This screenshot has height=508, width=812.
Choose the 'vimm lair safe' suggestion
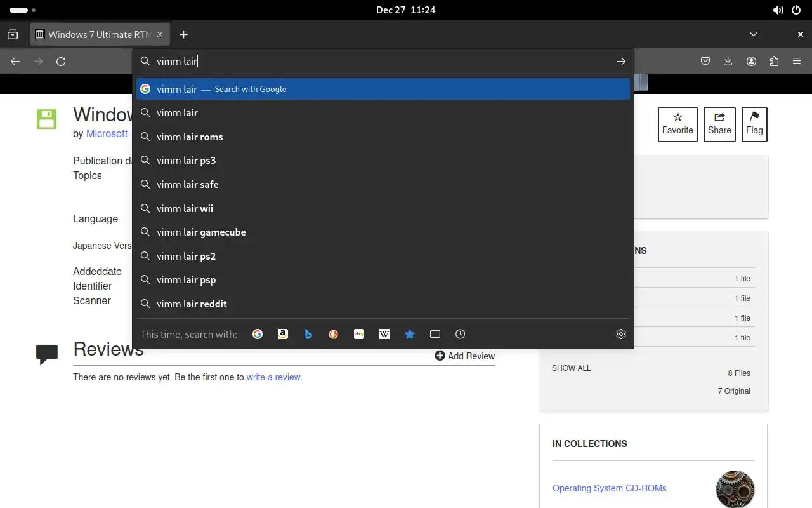click(383, 184)
